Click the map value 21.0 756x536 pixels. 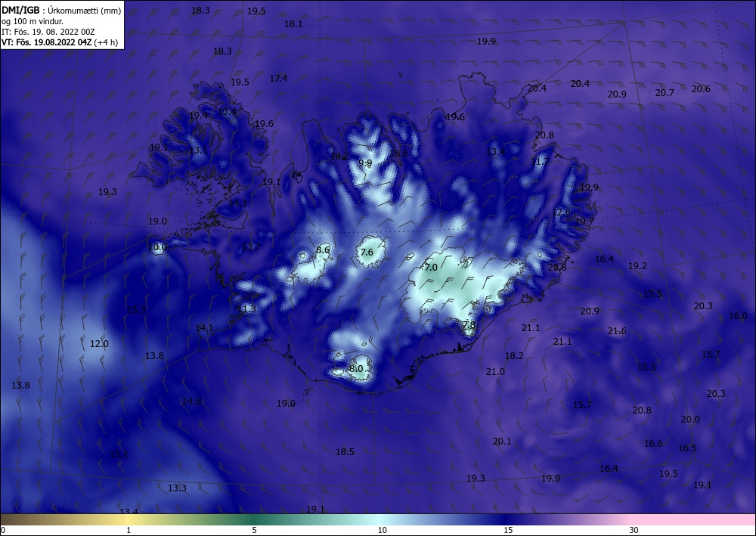point(495,372)
